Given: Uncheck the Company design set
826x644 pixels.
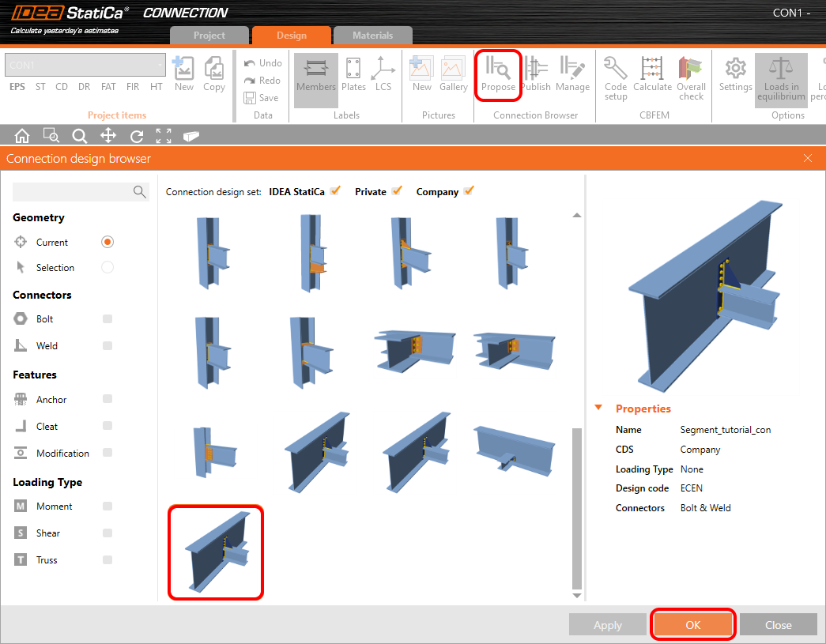Looking at the screenshot, I should tap(469, 190).
